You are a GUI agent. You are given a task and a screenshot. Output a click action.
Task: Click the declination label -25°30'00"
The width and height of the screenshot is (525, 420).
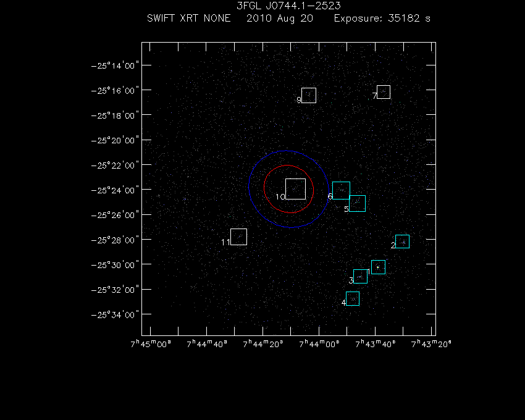click(115, 265)
